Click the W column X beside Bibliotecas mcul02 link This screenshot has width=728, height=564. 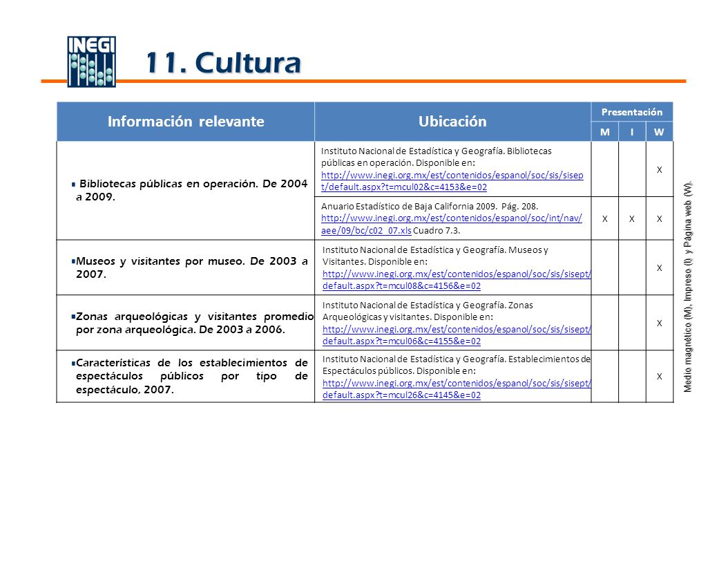tap(660, 169)
